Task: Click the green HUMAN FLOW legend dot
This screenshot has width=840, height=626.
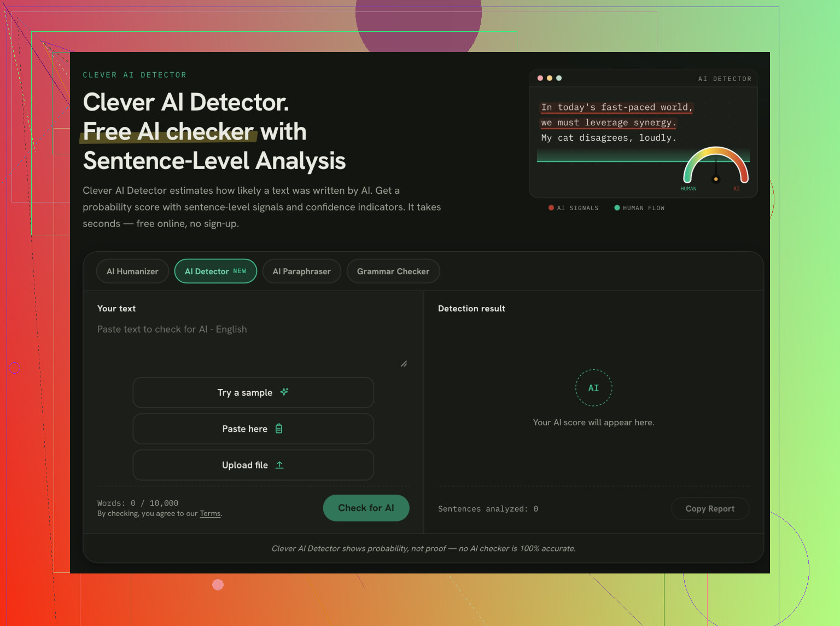Action: 617,208
